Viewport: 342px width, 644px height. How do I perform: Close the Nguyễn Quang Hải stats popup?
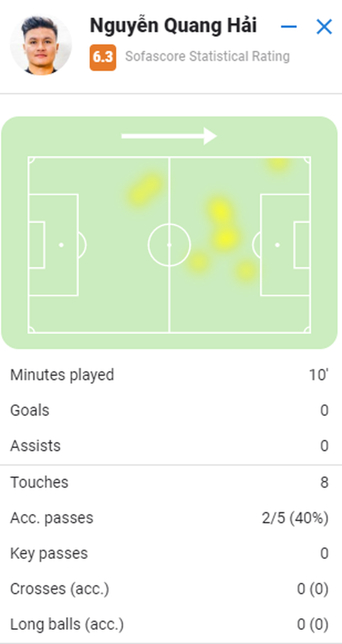tap(324, 27)
